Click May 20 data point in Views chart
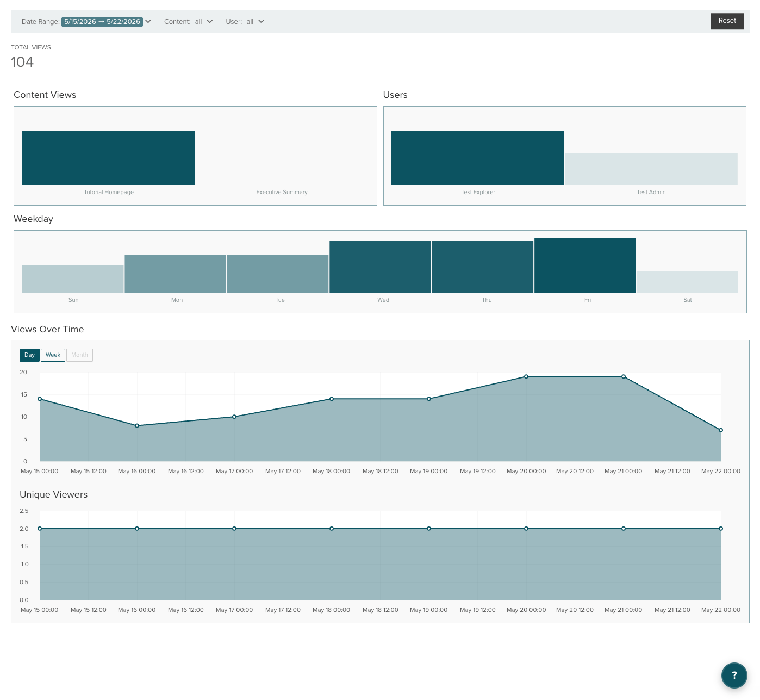Image resolution: width=760 pixels, height=700 pixels. (526, 376)
